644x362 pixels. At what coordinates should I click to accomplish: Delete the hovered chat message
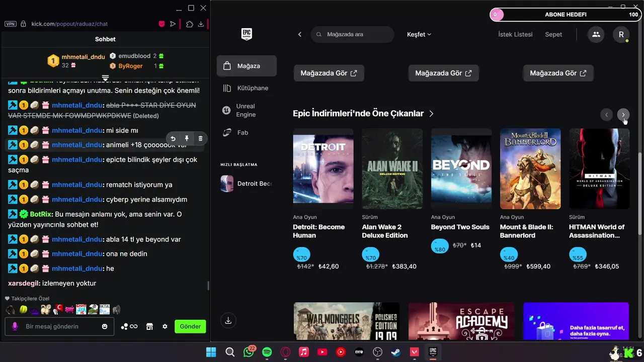200,139
